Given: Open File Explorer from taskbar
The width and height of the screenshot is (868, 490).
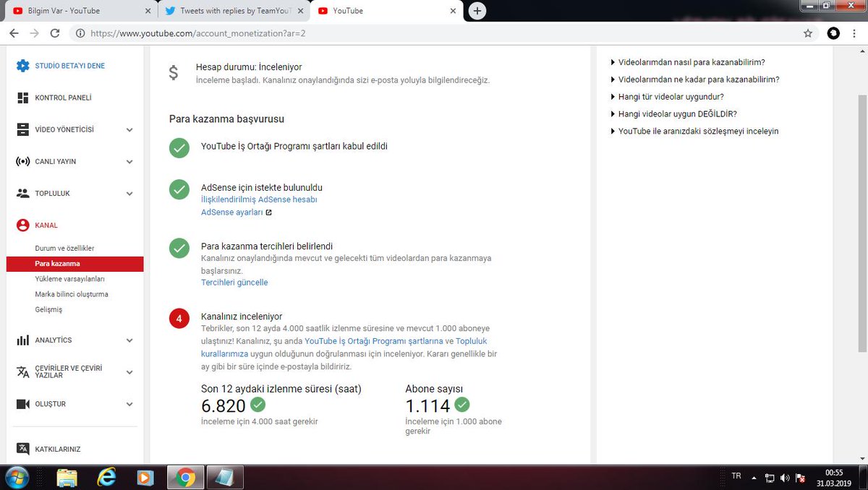Looking at the screenshot, I should click(67, 478).
